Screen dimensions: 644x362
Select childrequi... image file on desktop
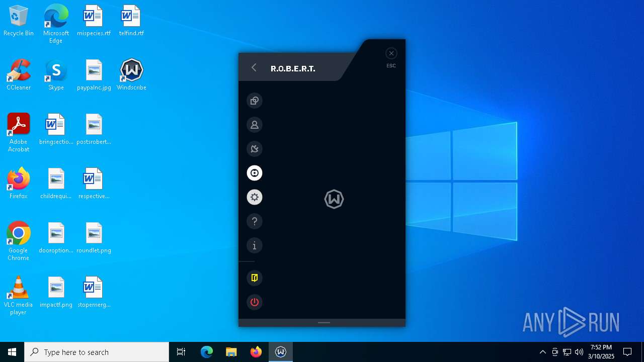[x=56, y=184]
